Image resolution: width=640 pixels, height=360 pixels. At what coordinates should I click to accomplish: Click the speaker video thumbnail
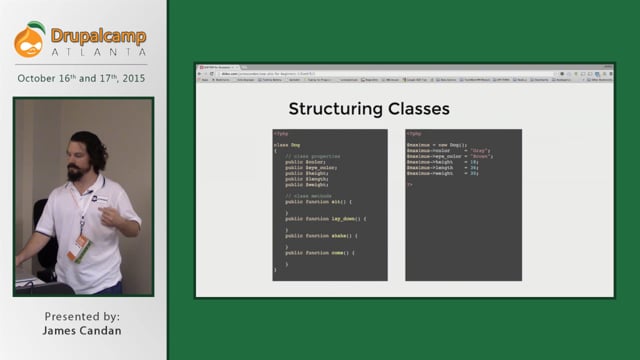coord(84,197)
